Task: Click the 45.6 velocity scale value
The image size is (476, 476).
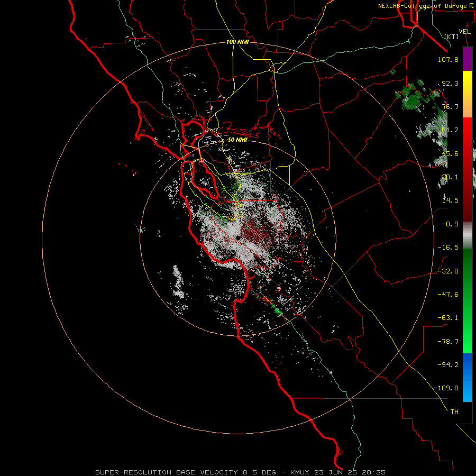Action: pos(450,153)
